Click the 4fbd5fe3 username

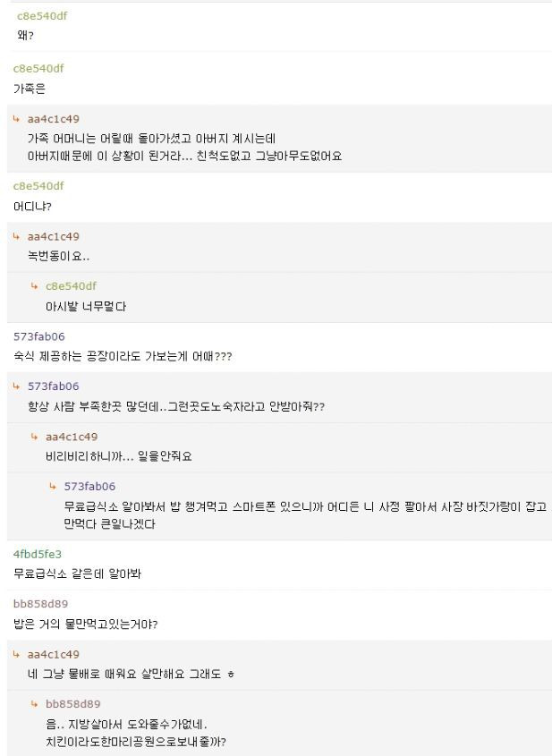coord(38,554)
